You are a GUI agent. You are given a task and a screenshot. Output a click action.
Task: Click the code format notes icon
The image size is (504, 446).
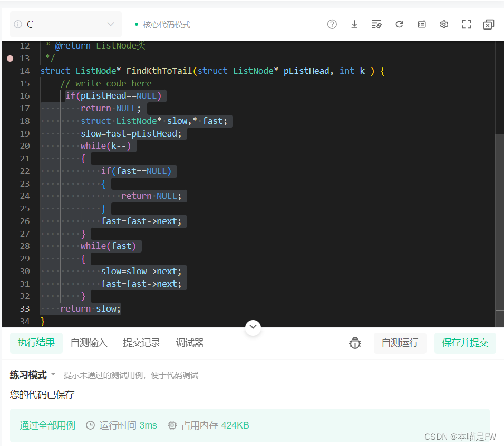coord(376,24)
